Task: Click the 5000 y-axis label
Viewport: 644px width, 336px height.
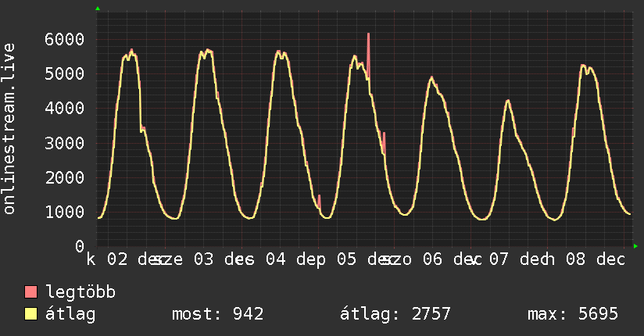Action: tap(65, 74)
